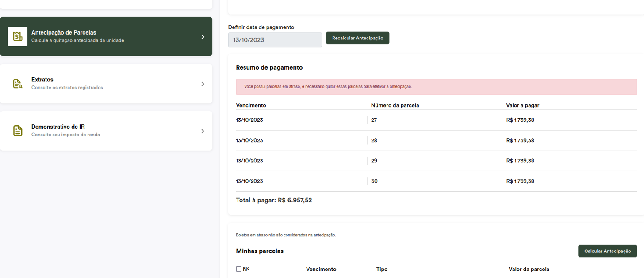This screenshot has width=644, height=278.
Task: Click Vencimento header in Minhas parcelas table
Action: (x=321, y=269)
